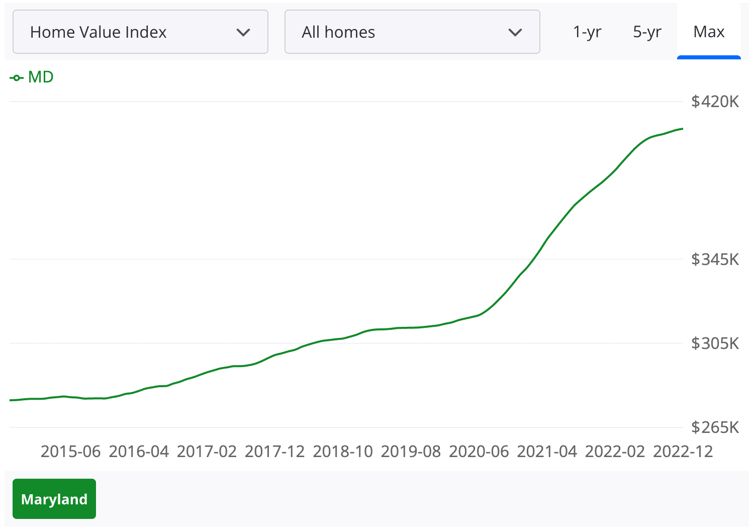756x532 pixels.
Task: Click the 2022-12 axis label
Action: [683, 451]
